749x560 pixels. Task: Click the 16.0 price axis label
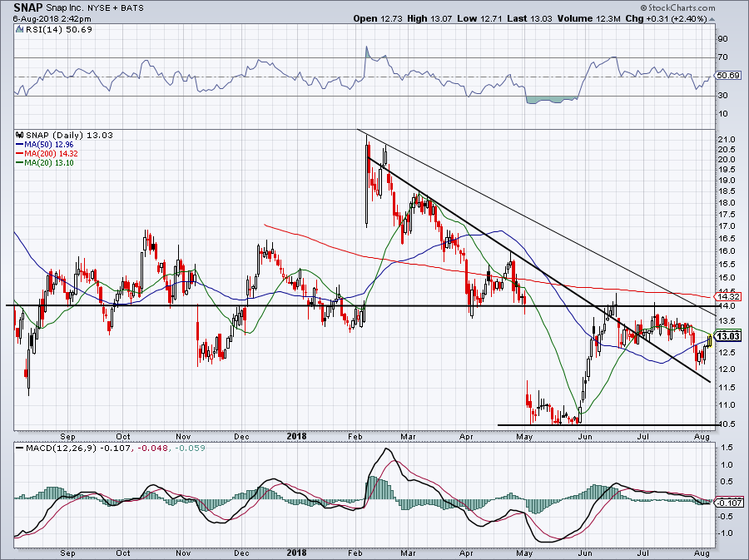[726, 250]
